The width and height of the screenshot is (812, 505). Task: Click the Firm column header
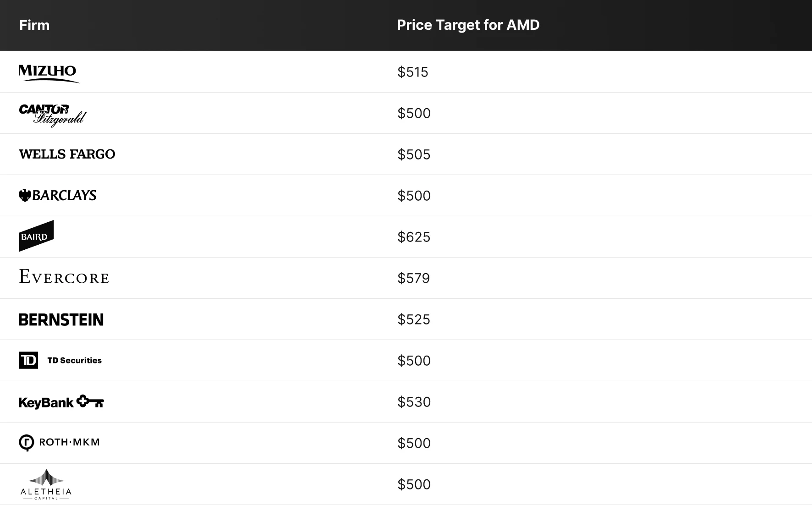pos(34,25)
